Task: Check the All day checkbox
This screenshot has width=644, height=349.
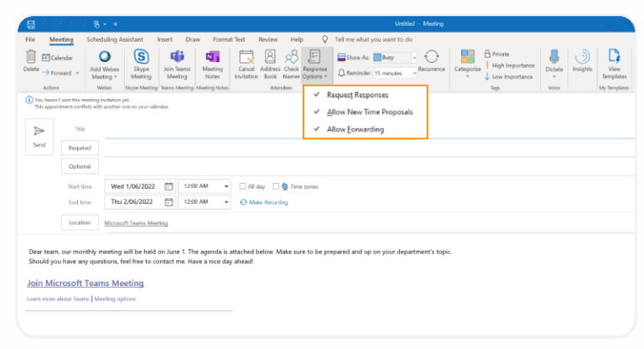Action: tap(242, 186)
